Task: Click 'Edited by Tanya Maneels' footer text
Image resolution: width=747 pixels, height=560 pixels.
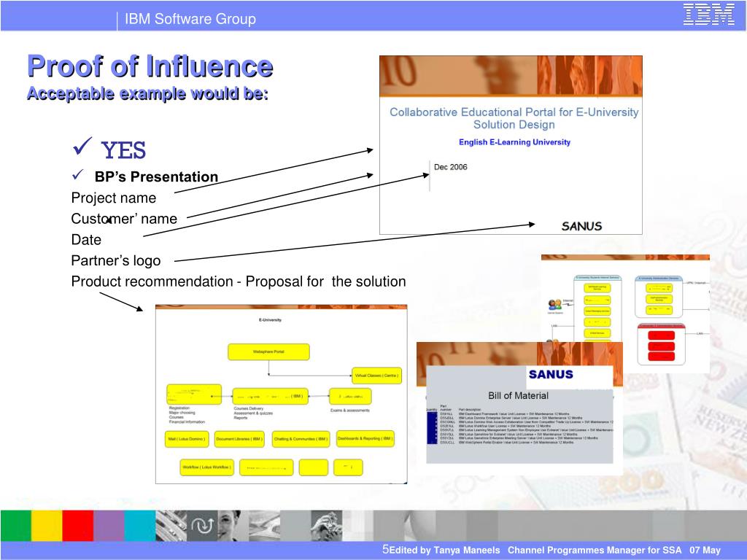Action: [444, 550]
